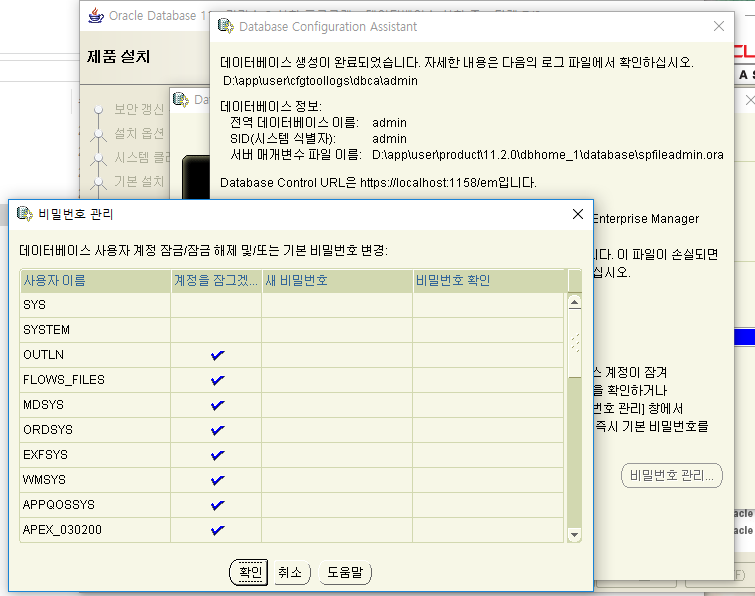755x596 pixels.
Task: Select ORDSYS user name cell
Action: 95,430
